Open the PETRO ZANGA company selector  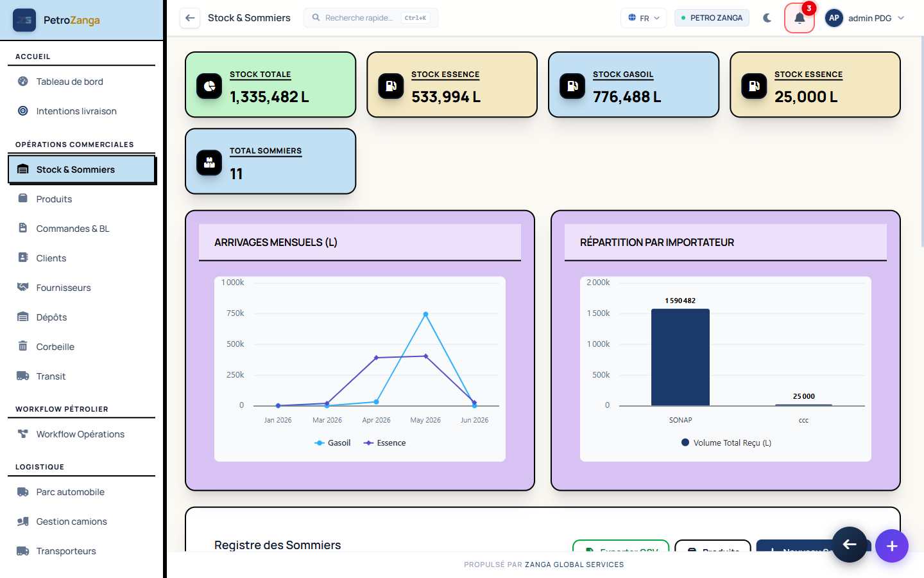coord(712,18)
